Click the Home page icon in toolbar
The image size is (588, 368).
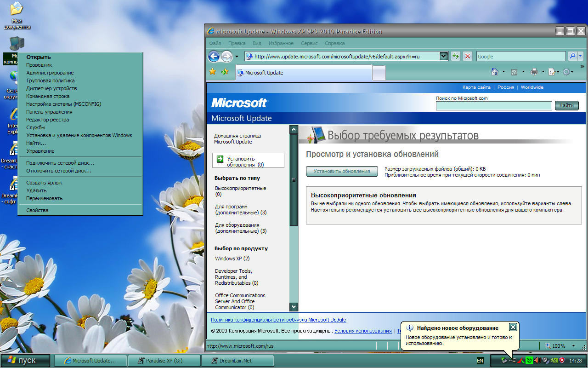(x=495, y=72)
